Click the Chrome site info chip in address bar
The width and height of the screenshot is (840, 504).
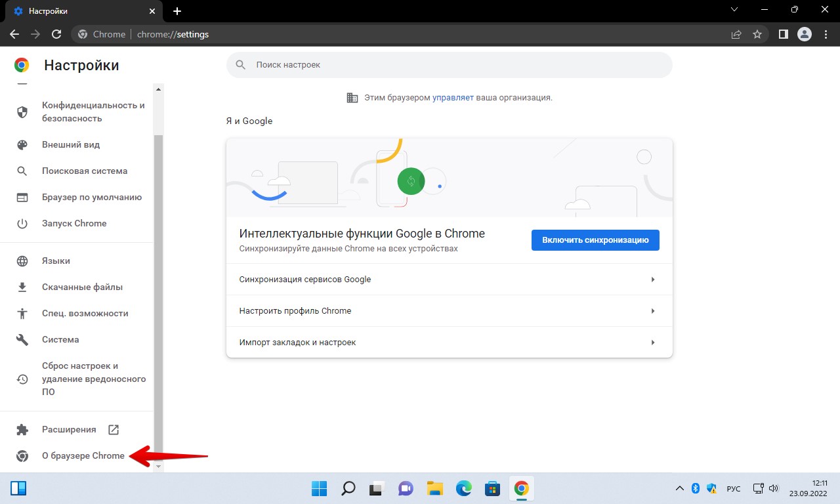[x=102, y=34]
